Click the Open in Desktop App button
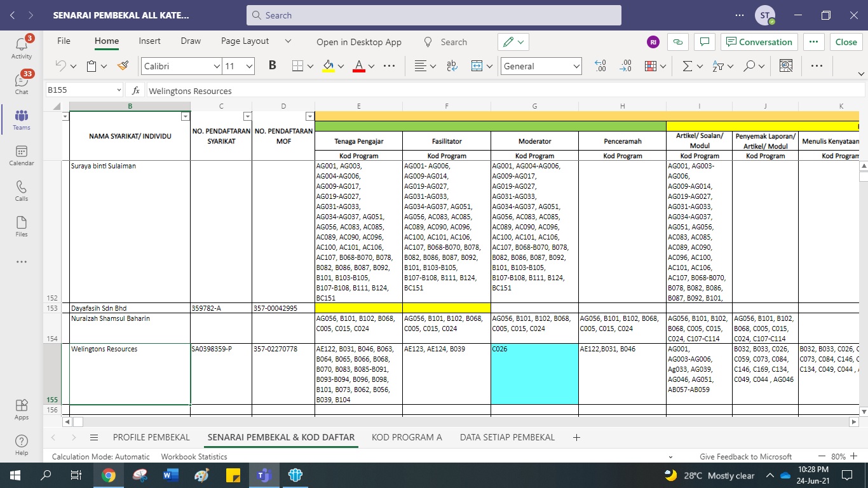868x488 pixels. click(x=359, y=42)
